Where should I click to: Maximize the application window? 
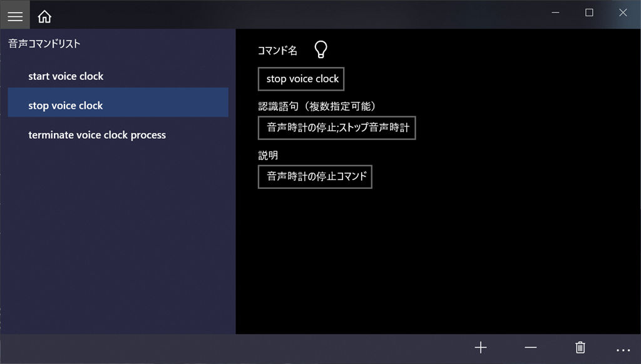[589, 13]
